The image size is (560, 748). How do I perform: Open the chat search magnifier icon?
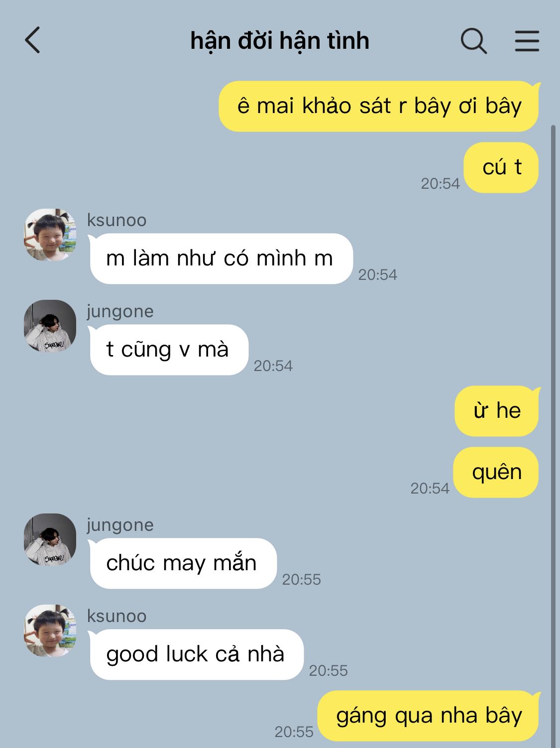coord(473,41)
